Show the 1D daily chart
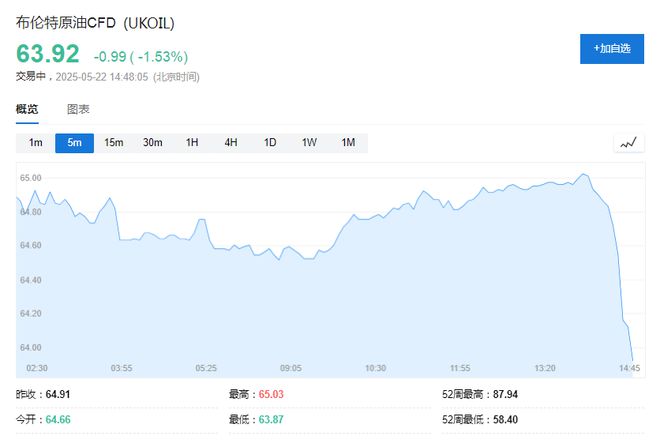660x447 pixels. tap(270, 143)
